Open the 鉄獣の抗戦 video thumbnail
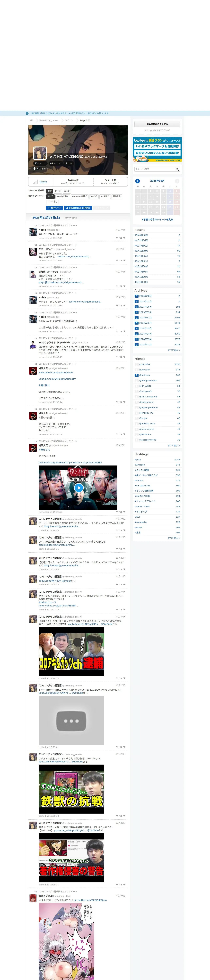The width and height of the screenshot is (210, 980). point(71,789)
